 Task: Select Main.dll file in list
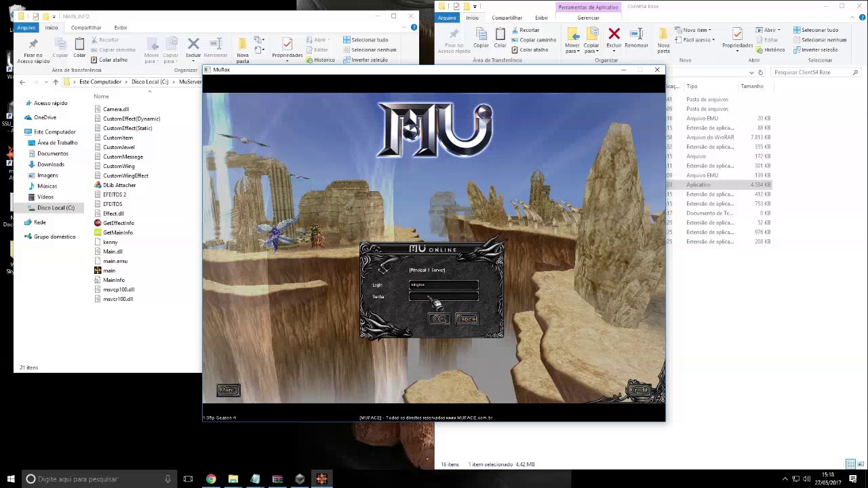[x=113, y=251]
